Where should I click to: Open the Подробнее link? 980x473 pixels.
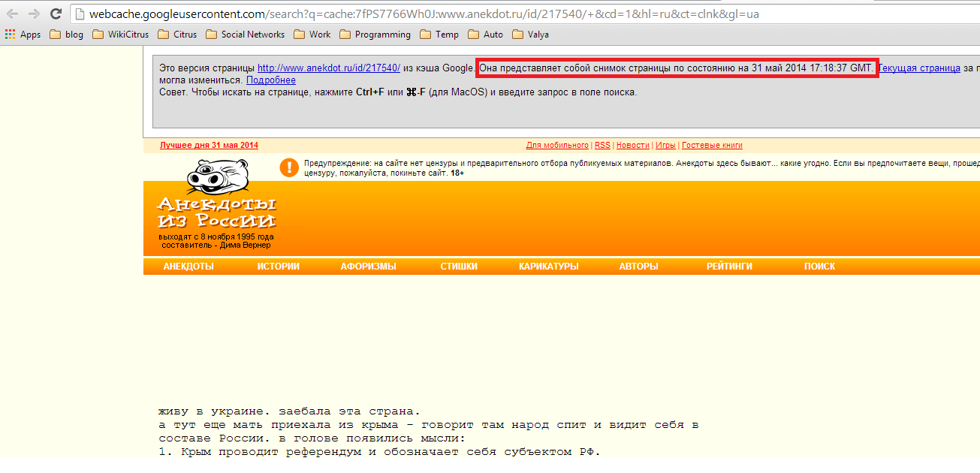[x=271, y=80]
